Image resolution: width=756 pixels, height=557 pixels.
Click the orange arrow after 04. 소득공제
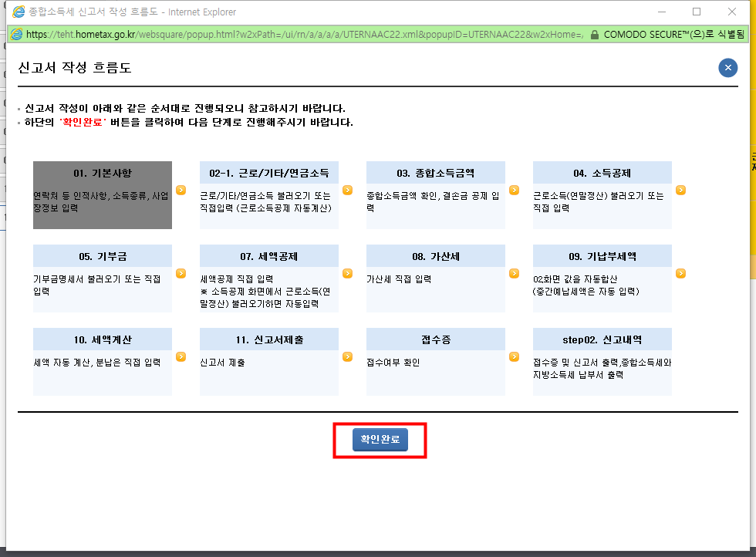coord(680,190)
